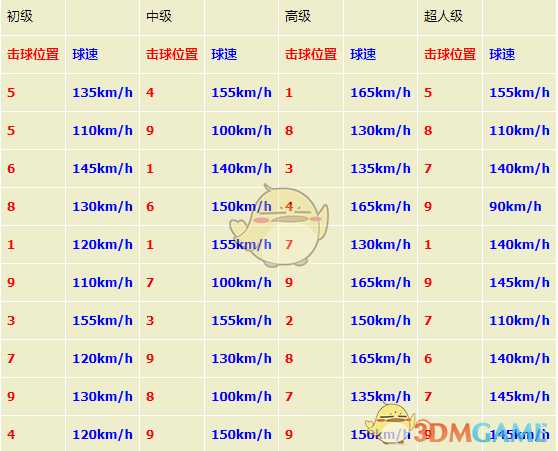Select position 1 in the 高级 column
Image resolution: width=558 pixels, height=451 pixels.
(289, 93)
